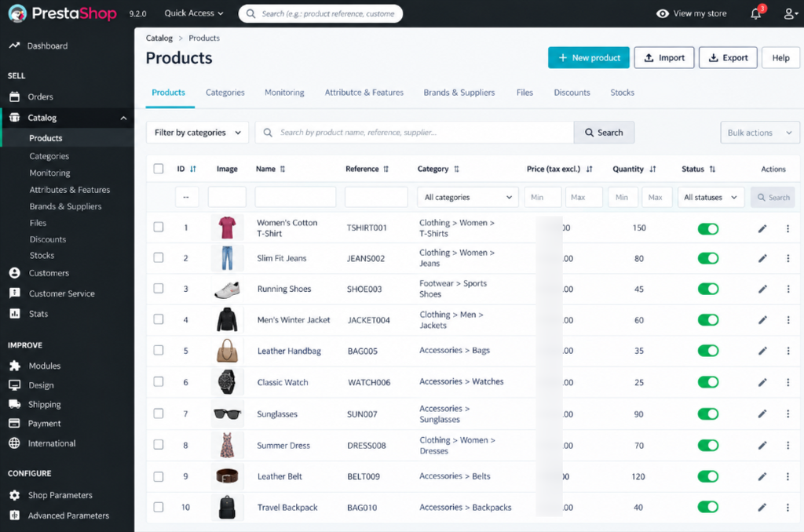804x532 pixels.
Task: Click the Shop Parameters gear icon
Action: pos(15,495)
